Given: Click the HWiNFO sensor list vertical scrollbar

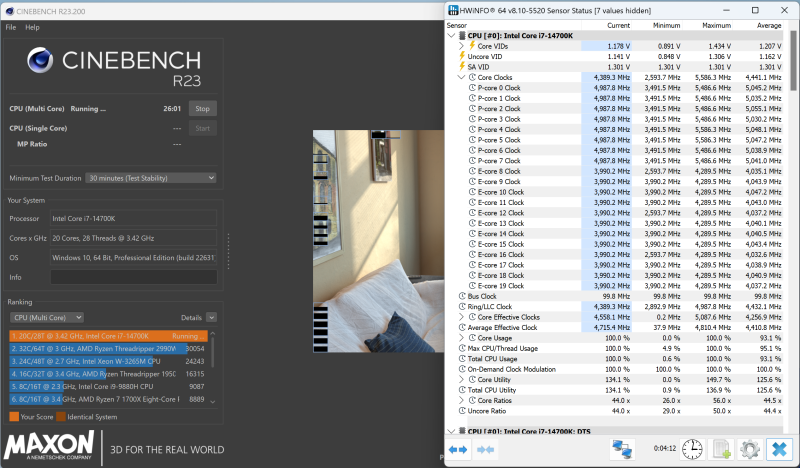Looking at the screenshot, I should click(792, 200).
